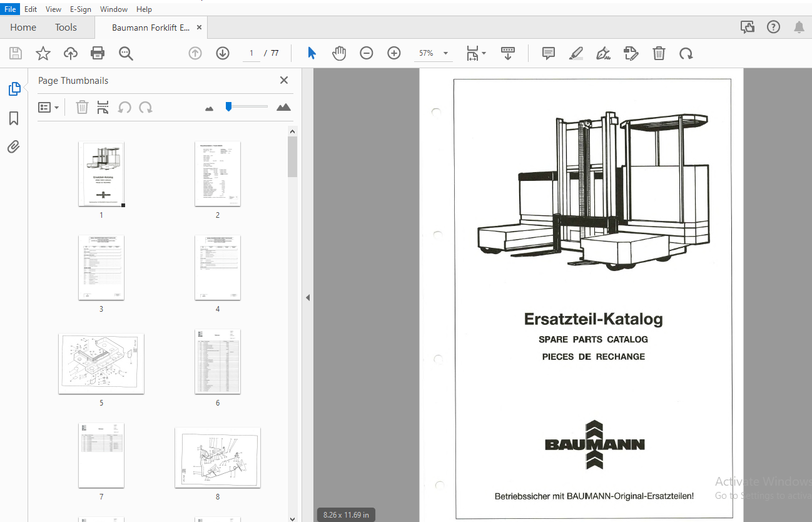Open the find text magnifier tool
This screenshot has width=812, height=522.
(x=126, y=53)
